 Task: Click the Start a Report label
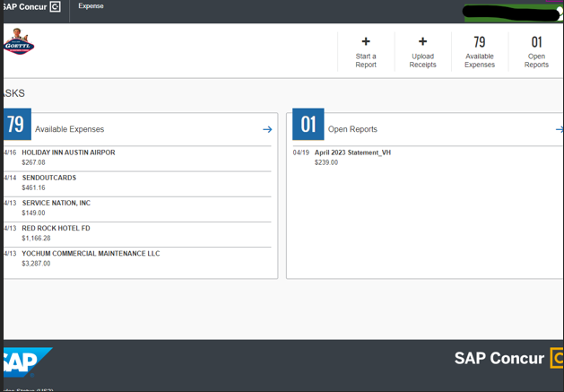click(x=366, y=60)
